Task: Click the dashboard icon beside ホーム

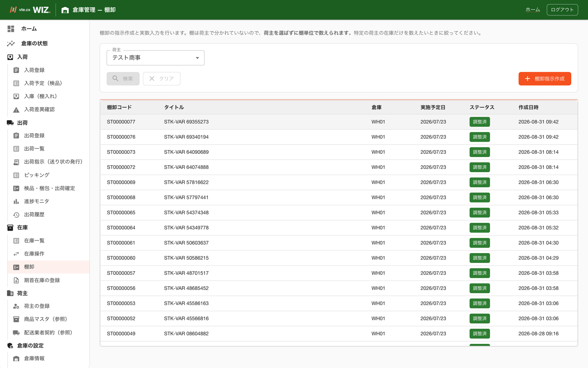Action: pos(11,29)
